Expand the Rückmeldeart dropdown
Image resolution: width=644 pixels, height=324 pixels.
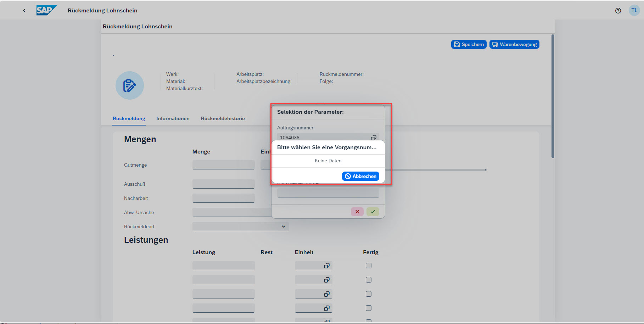pos(283,227)
